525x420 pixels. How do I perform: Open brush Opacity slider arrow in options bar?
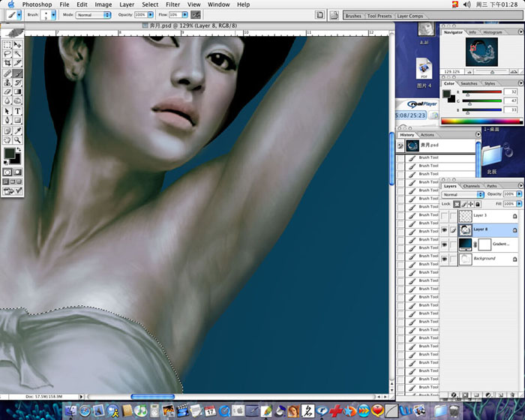[x=151, y=15]
